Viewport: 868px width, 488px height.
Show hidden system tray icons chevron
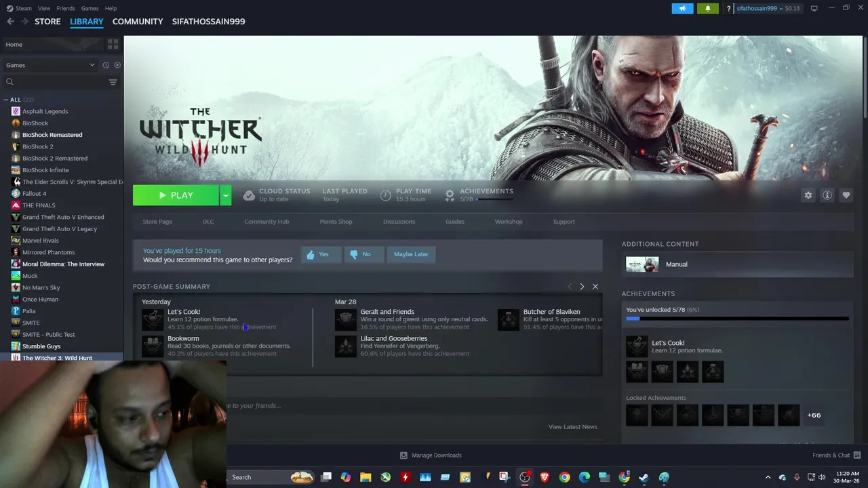pyautogui.click(x=768, y=477)
